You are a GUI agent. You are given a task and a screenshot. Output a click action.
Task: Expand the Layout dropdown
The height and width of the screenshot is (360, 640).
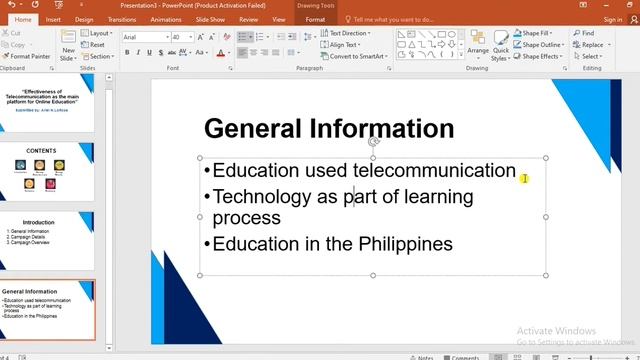tap(97, 33)
